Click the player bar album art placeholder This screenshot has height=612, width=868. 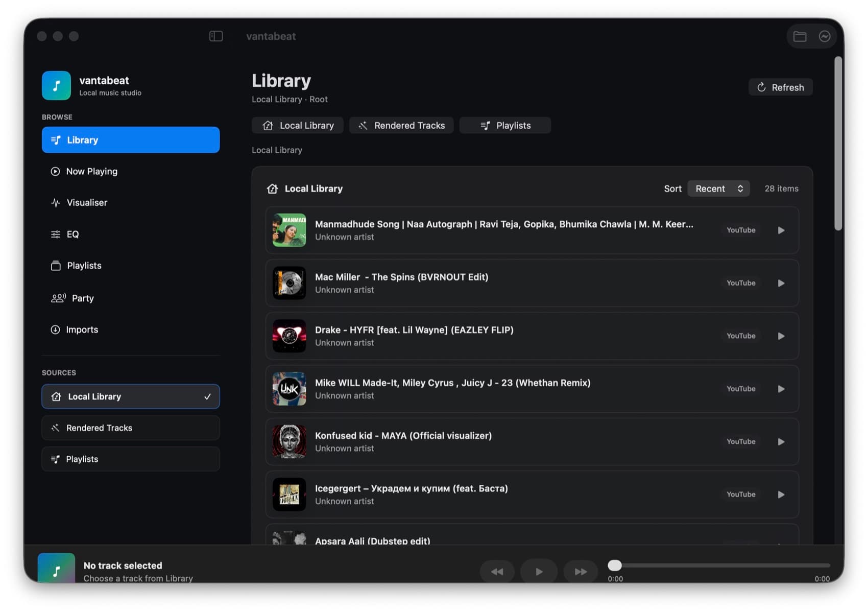pyautogui.click(x=56, y=568)
